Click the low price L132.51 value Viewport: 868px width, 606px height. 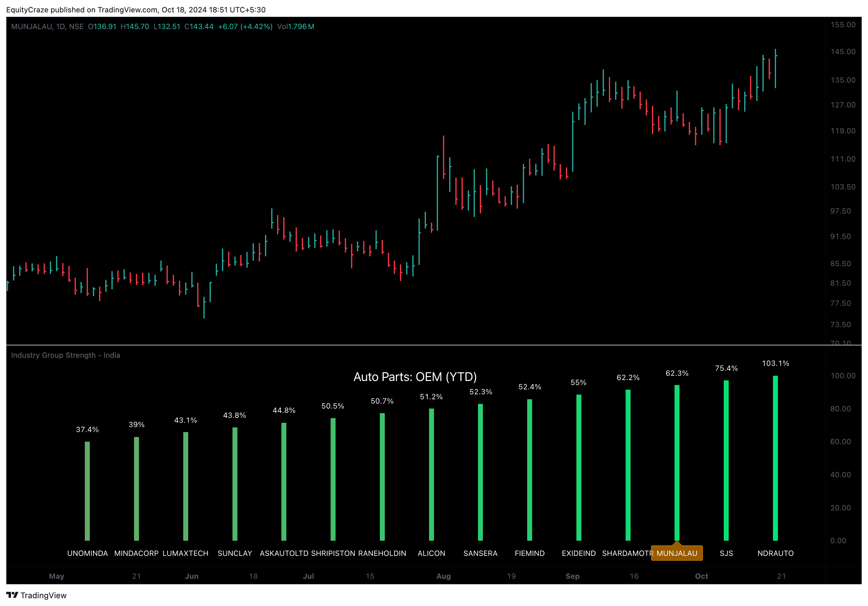167,27
